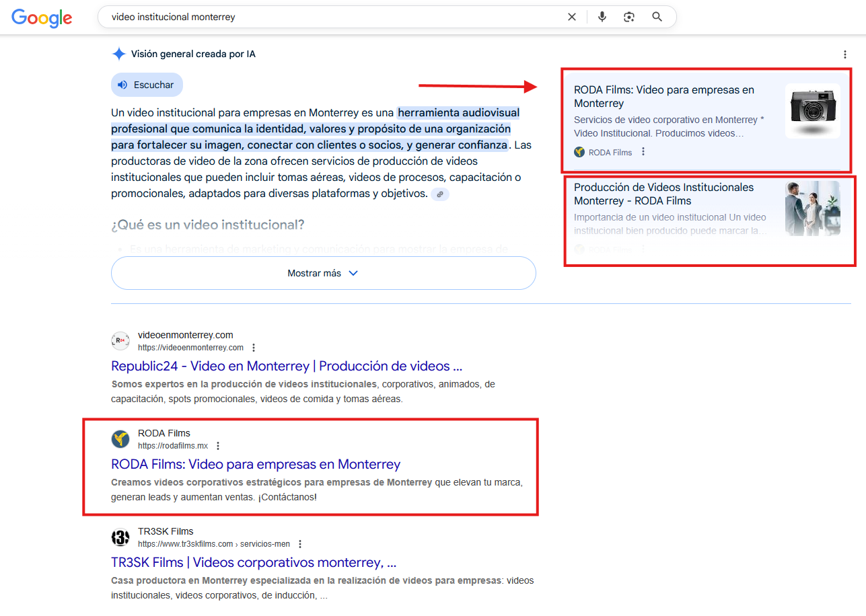Click inside the search input field
The image size is (866, 616).
(303, 17)
